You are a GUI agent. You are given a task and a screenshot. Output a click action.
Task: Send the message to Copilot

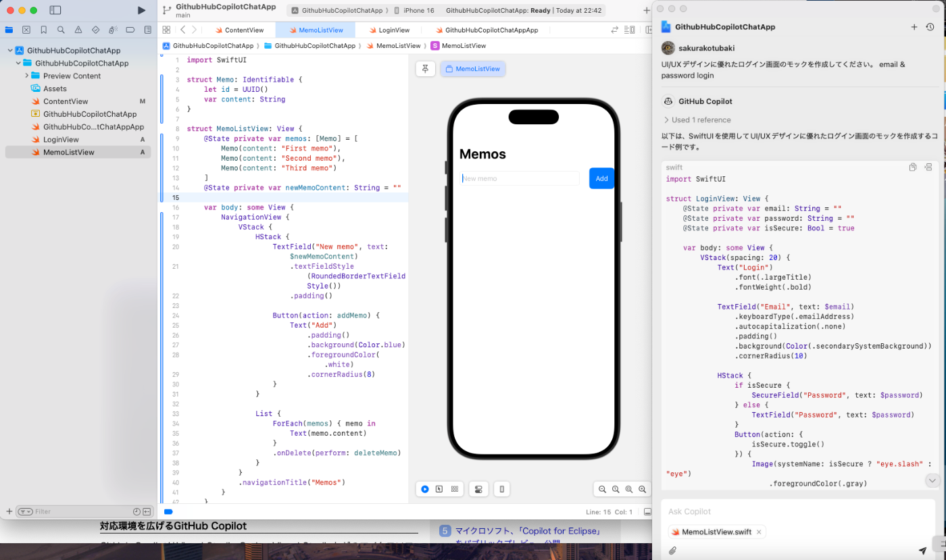click(x=923, y=551)
